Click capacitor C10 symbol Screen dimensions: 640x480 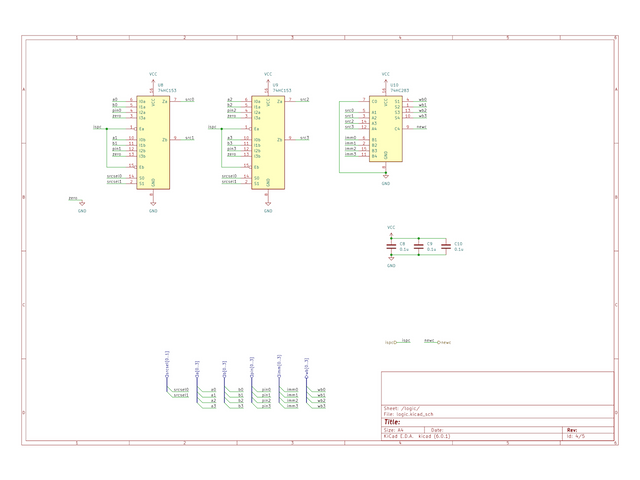pos(446,247)
